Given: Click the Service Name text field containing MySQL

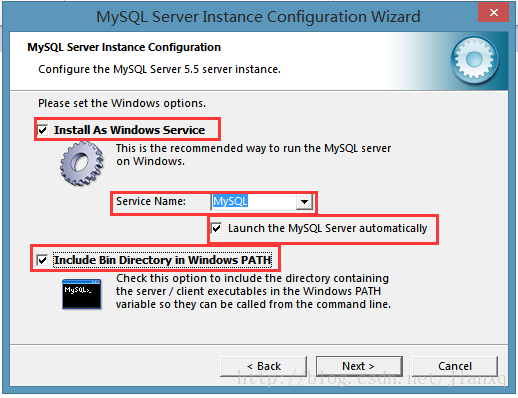Looking at the screenshot, I should click(254, 202).
